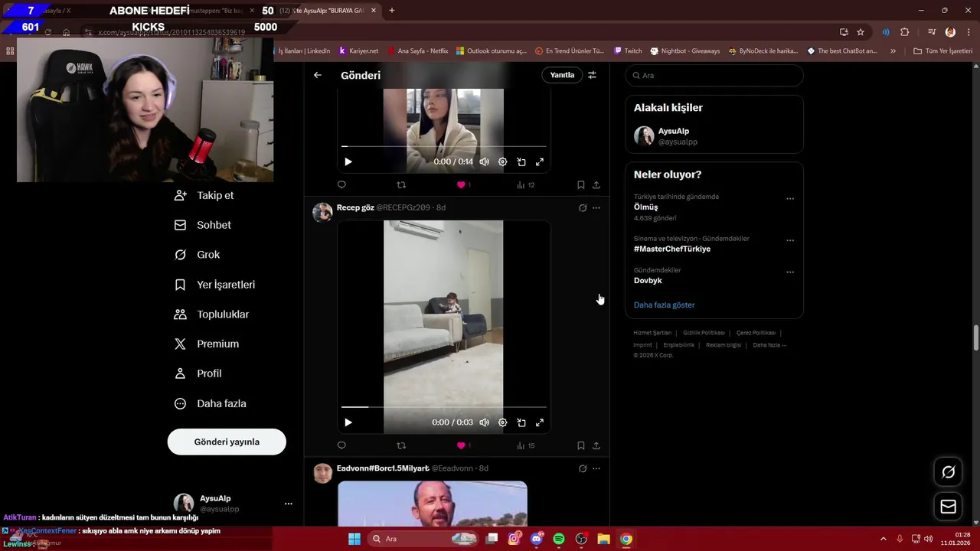Open AysuAlp under Alakalı kişiler
Viewport: 980px width, 551px height.
714,136
